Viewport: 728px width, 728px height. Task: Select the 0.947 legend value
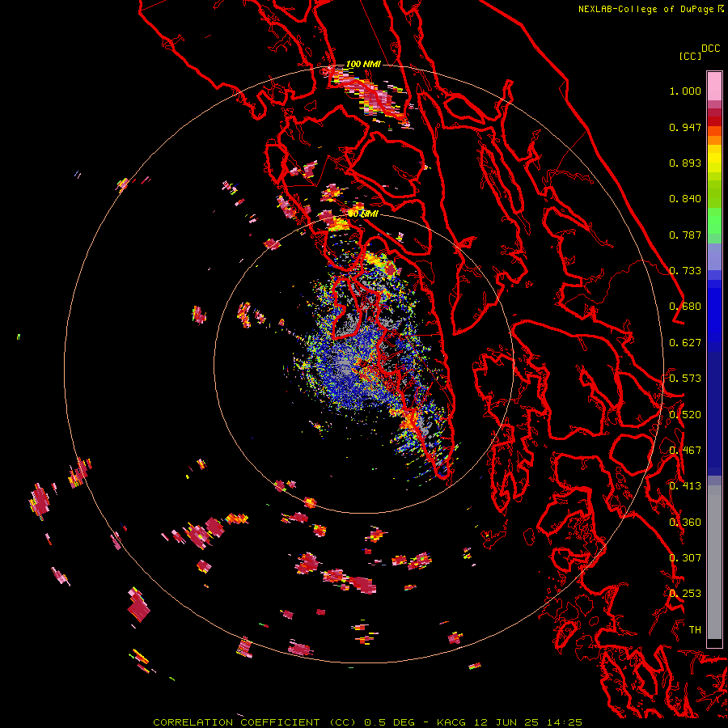click(x=685, y=127)
